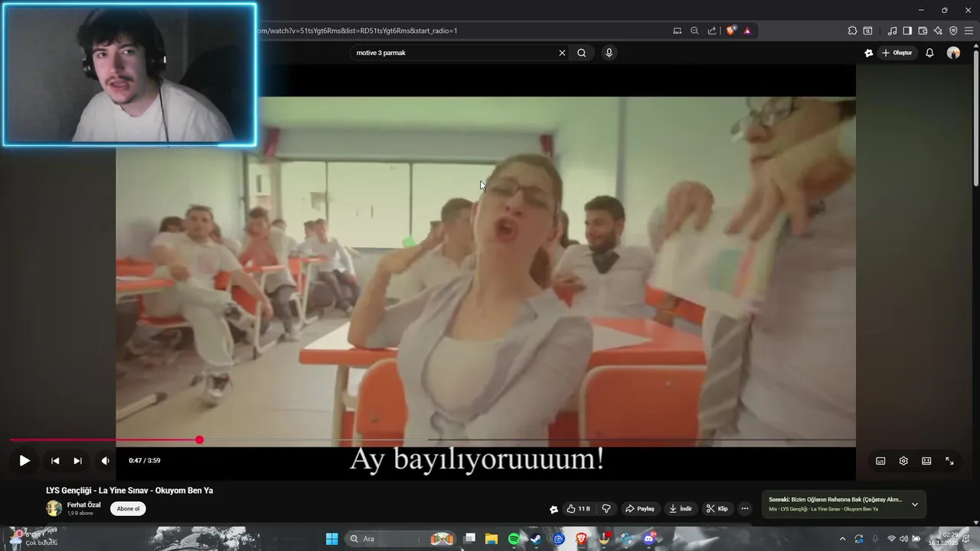Open the account avatar menu

click(x=953, y=53)
